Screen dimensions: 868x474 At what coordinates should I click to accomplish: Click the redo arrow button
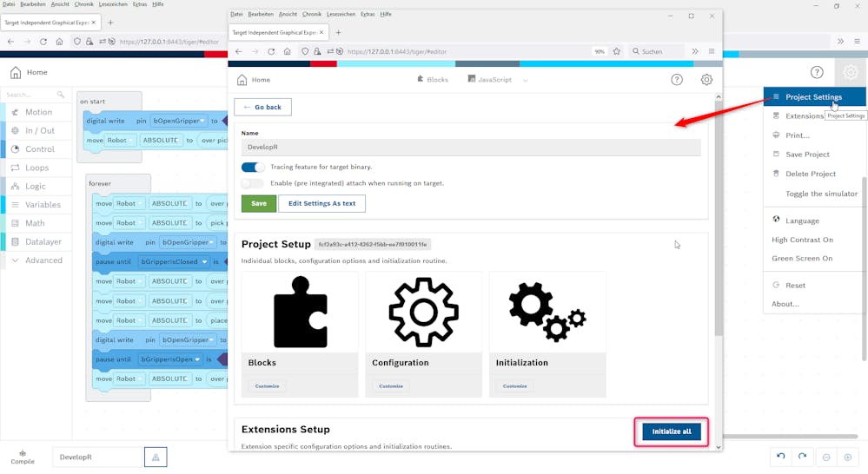coord(802,457)
